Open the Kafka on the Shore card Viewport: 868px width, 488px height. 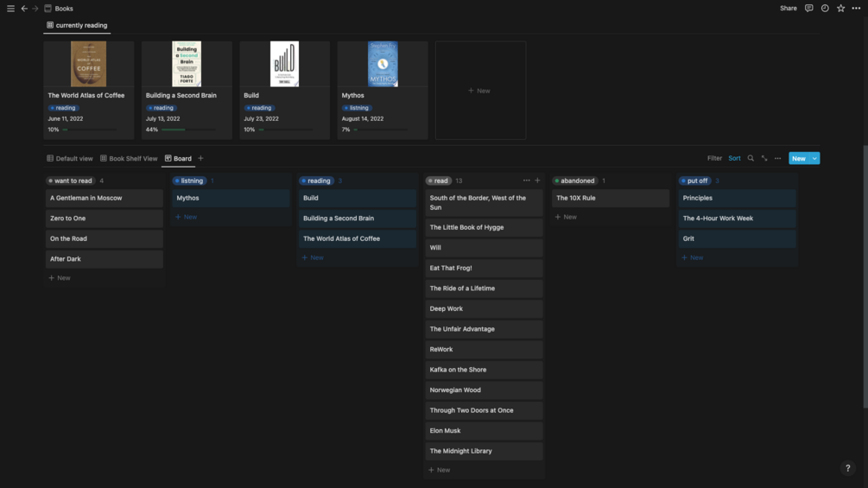[484, 370]
